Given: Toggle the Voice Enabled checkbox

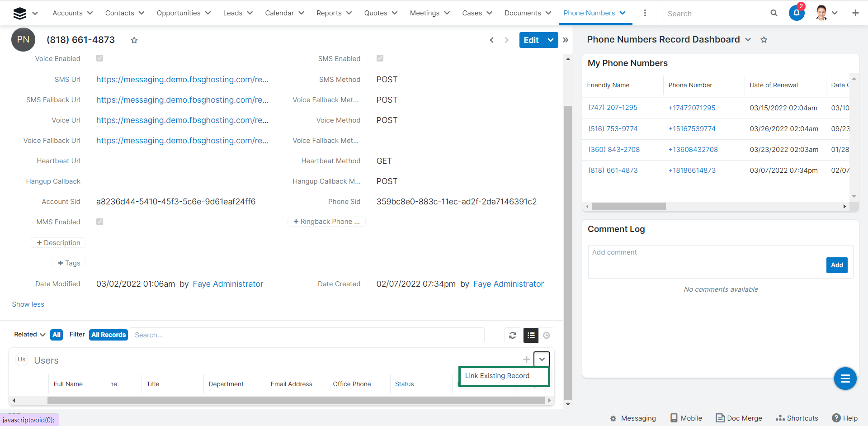Looking at the screenshot, I should pos(100,58).
